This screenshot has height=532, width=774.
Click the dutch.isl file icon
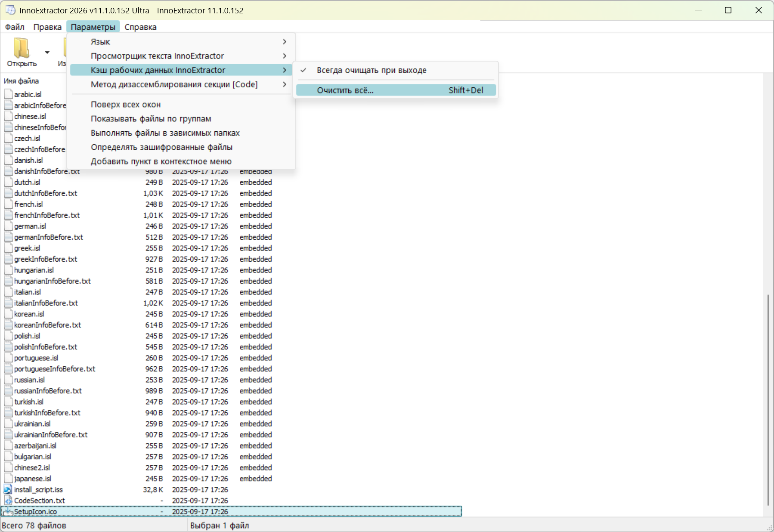pos(8,182)
